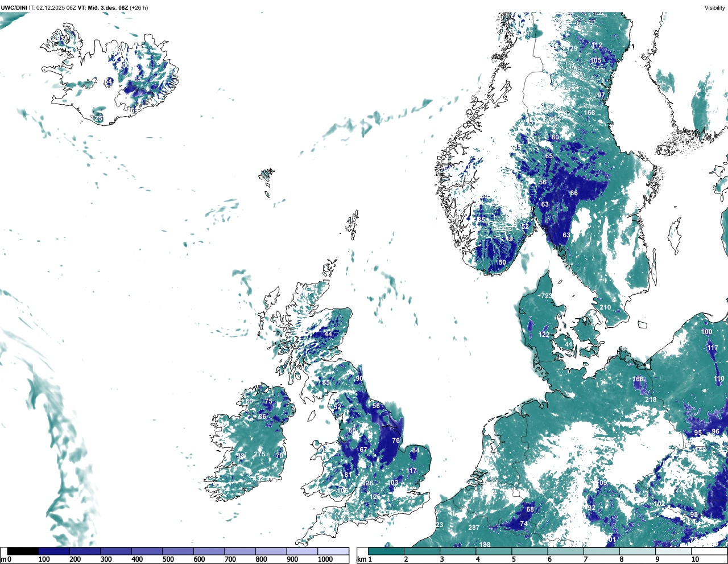The height and width of the screenshot is (564, 728).
Task: Click the 600–700 m legend swatch
Action: point(209,551)
